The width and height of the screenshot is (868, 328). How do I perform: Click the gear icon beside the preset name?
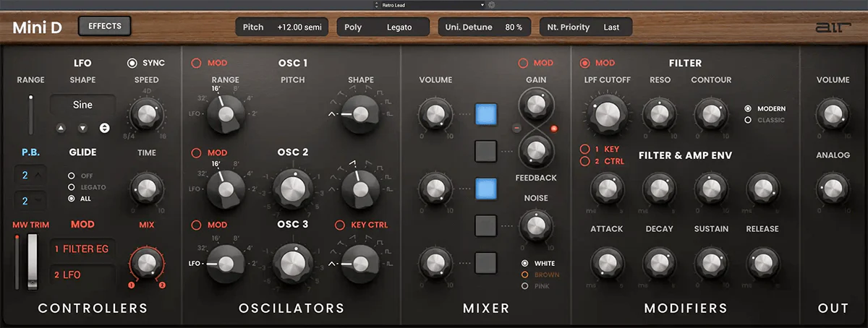tap(492, 4)
